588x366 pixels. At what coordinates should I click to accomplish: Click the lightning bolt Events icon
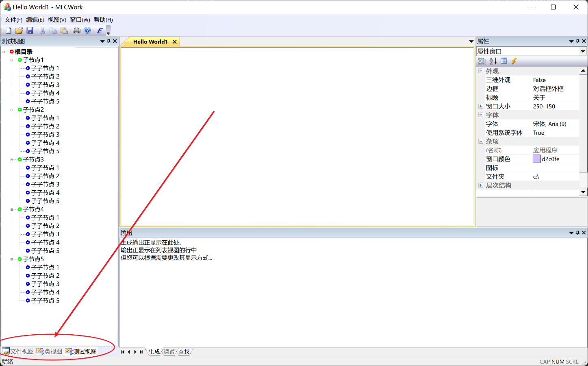click(514, 61)
